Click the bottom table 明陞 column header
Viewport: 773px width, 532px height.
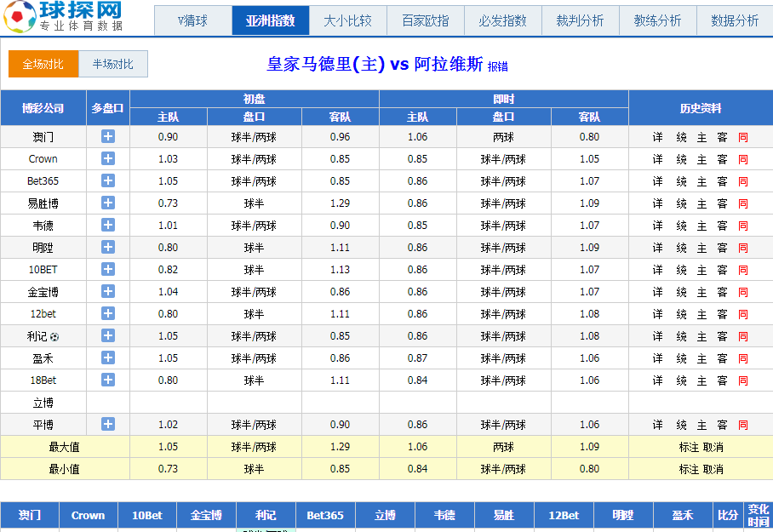tap(624, 515)
